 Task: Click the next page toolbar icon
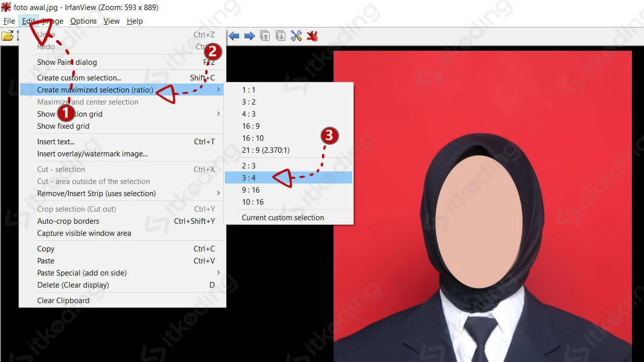click(281, 36)
